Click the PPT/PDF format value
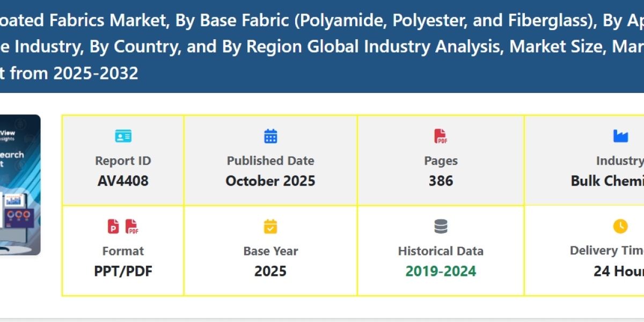The height and width of the screenshot is (322, 644). [123, 271]
